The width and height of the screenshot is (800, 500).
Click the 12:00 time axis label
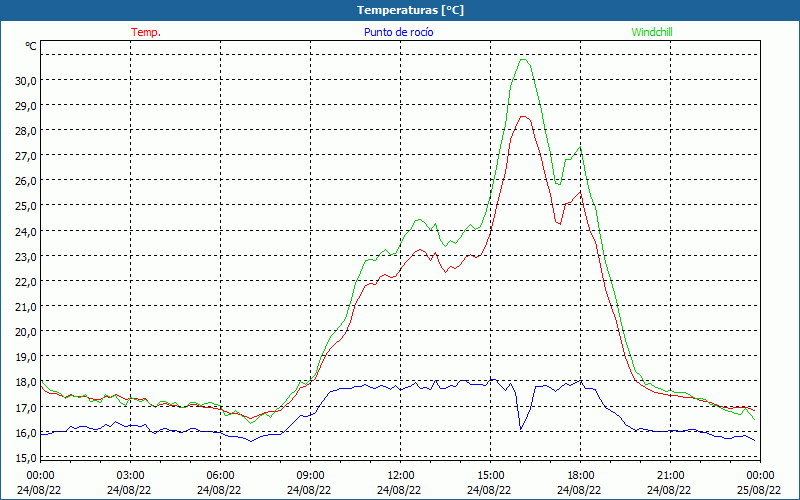coord(401,476)
